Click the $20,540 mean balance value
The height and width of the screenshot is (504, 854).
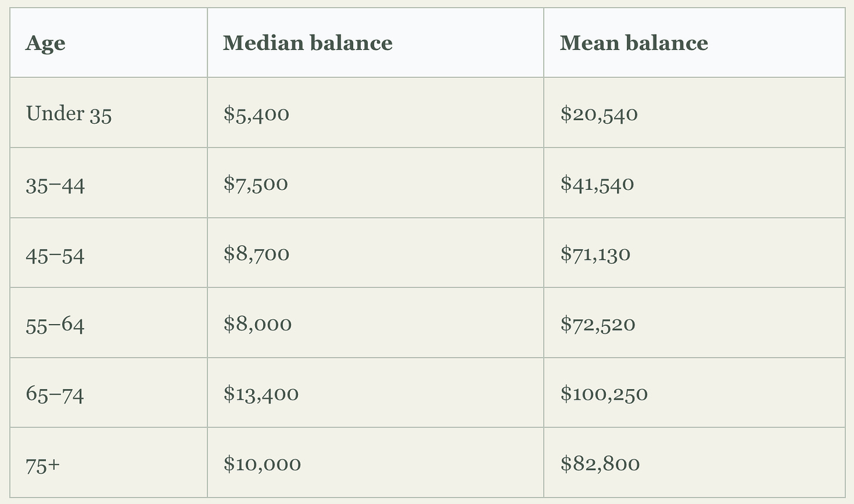pos(599,114)
